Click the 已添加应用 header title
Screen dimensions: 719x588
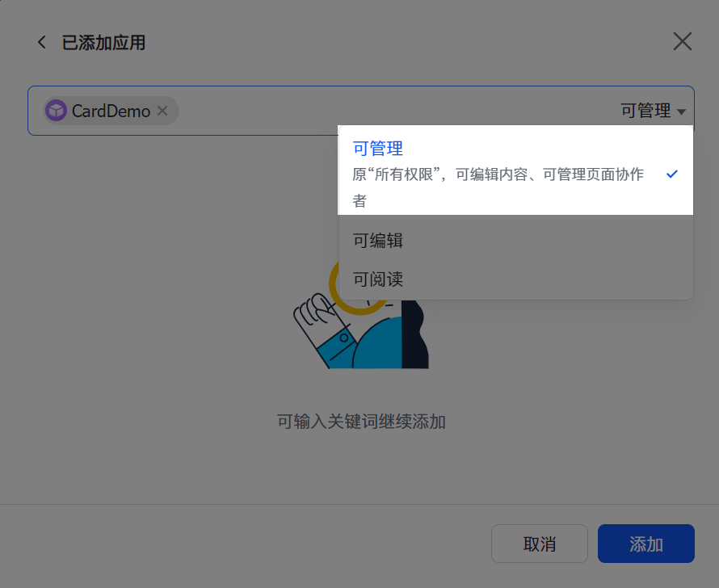(x=103, y=43)
